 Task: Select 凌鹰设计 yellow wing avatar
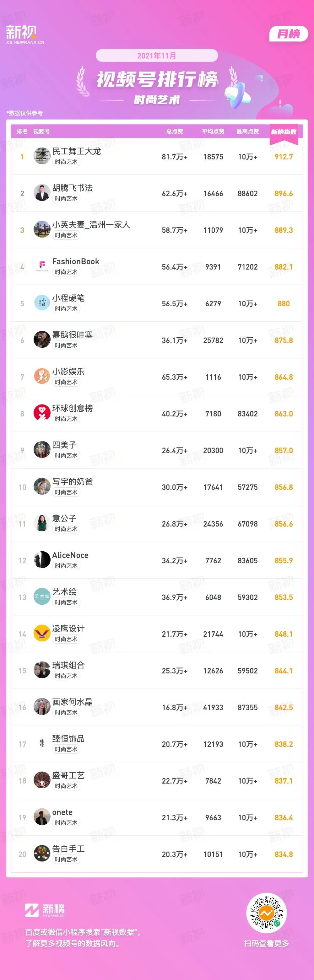tap(42, 634)
